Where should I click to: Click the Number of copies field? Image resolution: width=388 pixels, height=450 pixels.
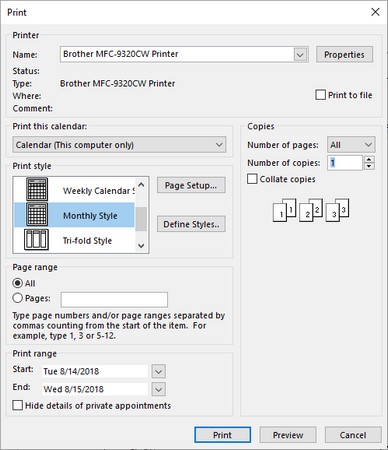[345, 163]
